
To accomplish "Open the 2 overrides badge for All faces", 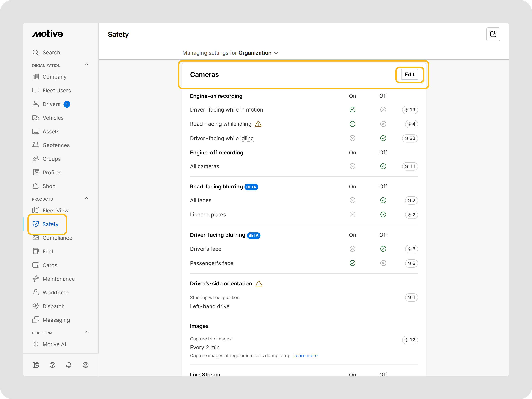I will click(411, 200).
